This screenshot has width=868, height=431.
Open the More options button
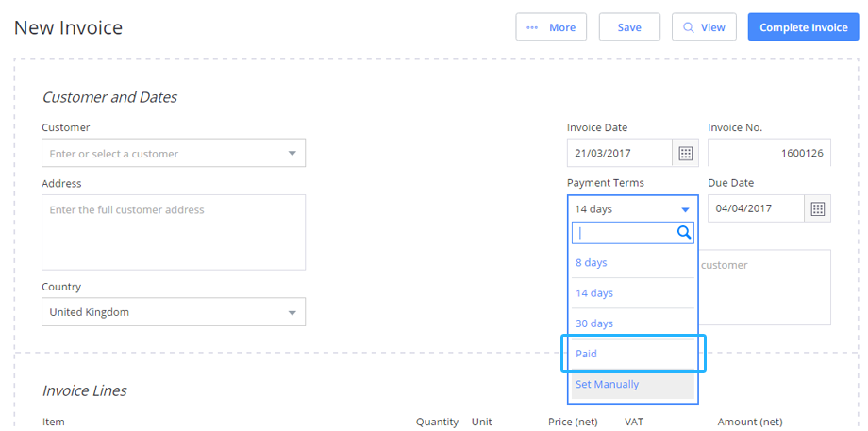click(551, 27)
